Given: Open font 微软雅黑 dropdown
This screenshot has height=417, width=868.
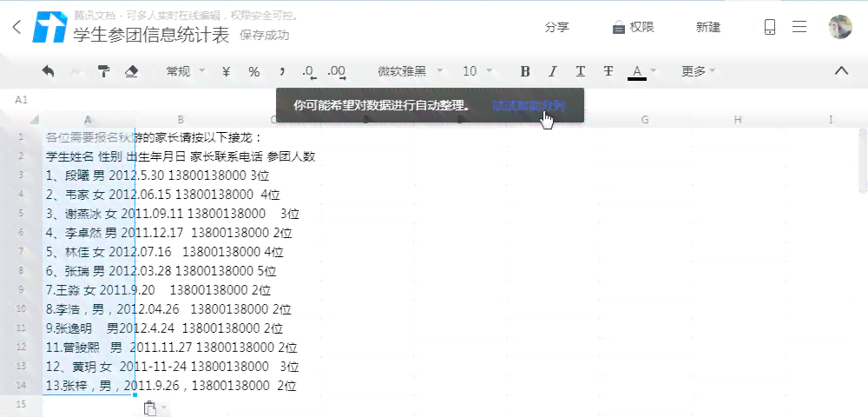Looking at the screenshot, I should (411, 71).
